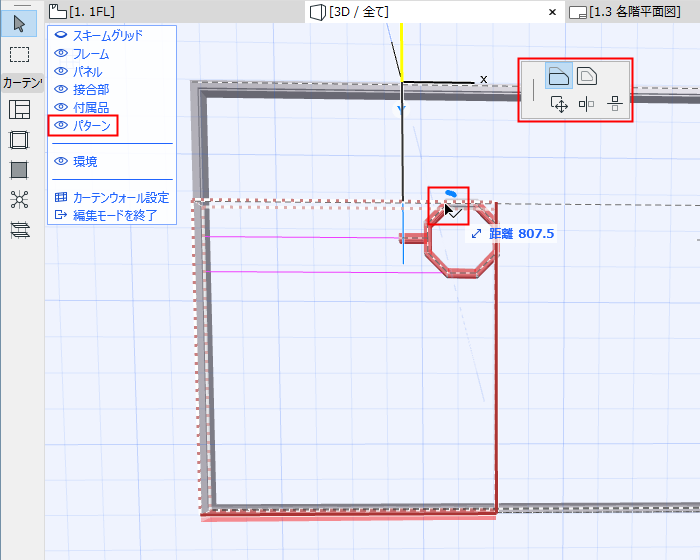Toggle visibility eye for パネル
The width and height of the screenshot is (700, 560).
point(61,71)
